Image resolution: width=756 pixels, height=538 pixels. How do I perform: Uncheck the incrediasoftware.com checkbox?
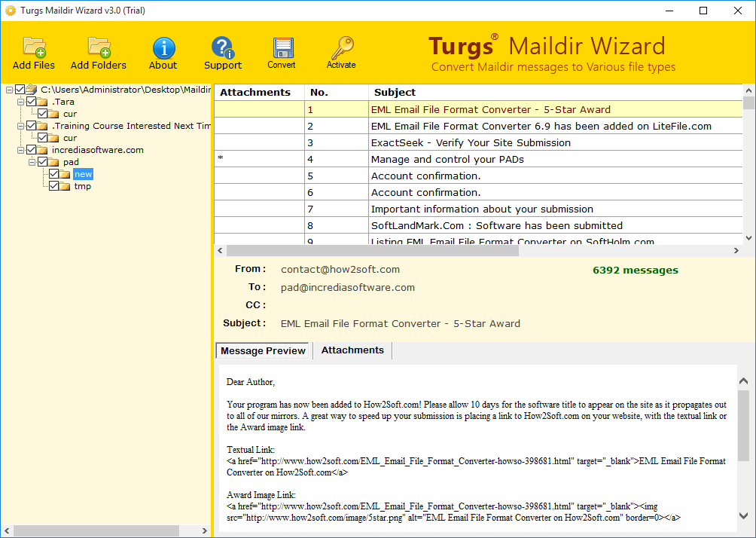(x=32, y=150)
